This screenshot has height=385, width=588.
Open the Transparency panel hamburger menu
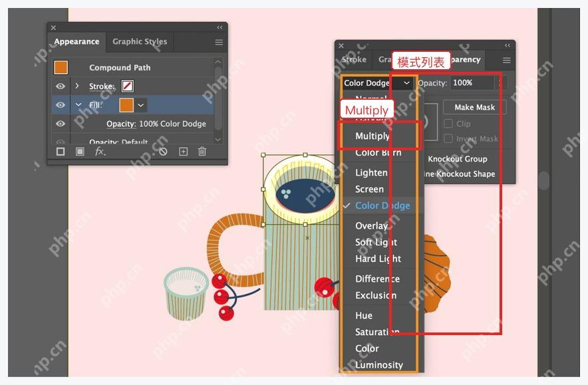507,61
